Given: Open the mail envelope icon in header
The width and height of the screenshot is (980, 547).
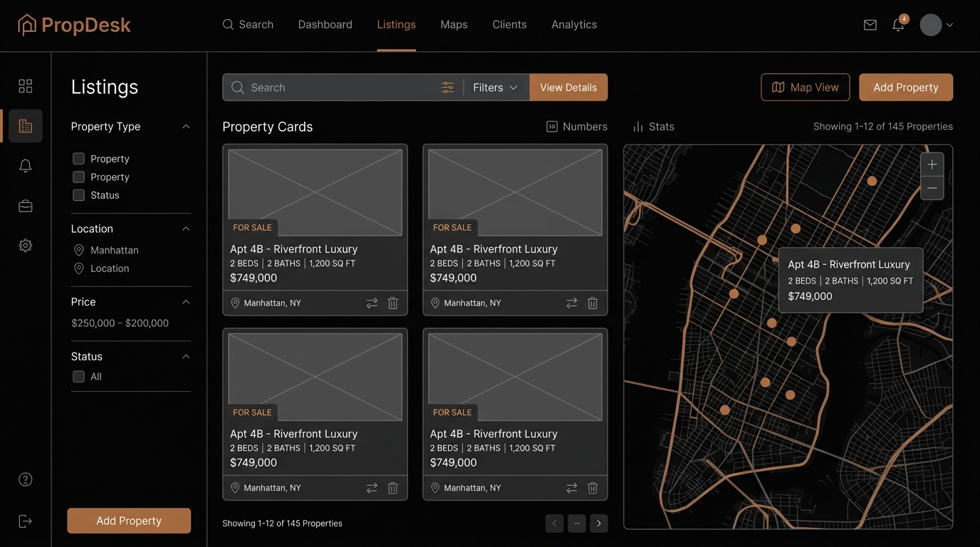Looking at the screenshot, I should pos(870,25).
